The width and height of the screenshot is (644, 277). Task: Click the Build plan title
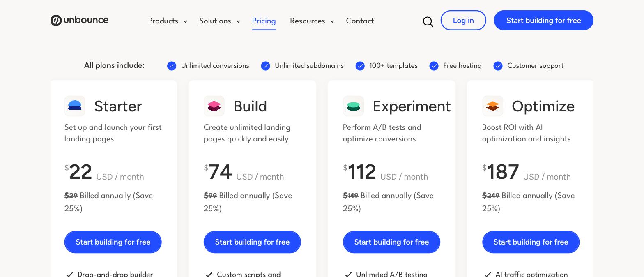(250, 106)
